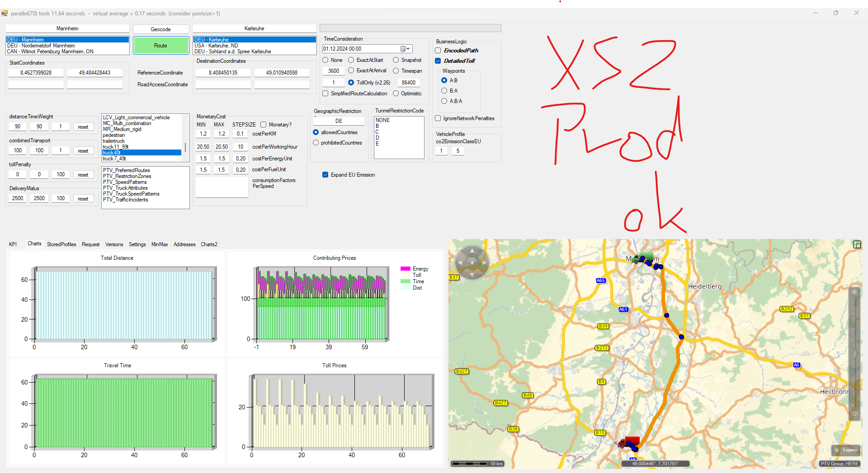Click the map zoom in plus button

[x=854, y=293]
